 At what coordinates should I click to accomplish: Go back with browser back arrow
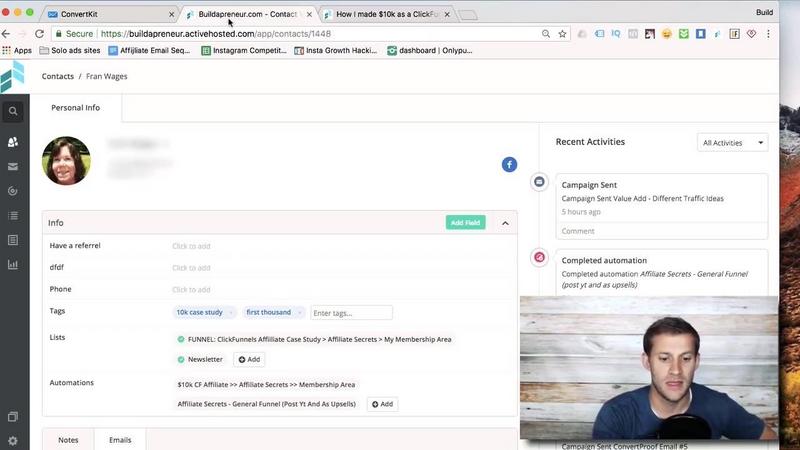point(6,34)
